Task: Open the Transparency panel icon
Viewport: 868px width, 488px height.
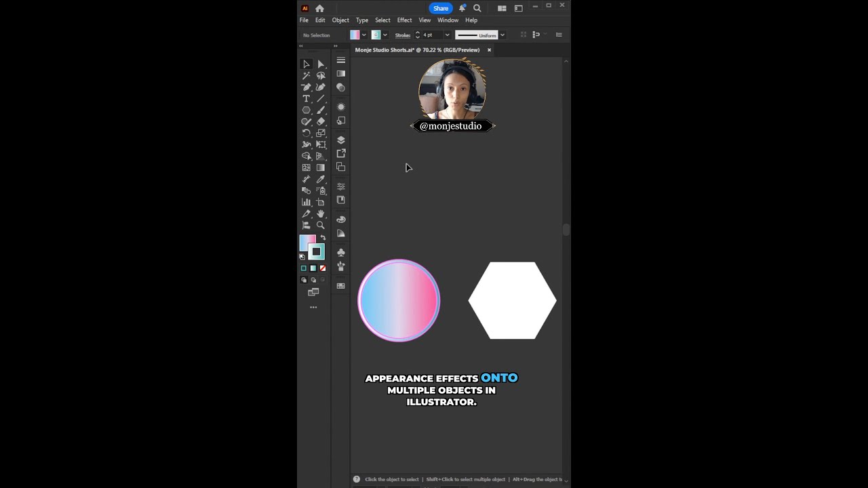Action: (x=341, y=87)
